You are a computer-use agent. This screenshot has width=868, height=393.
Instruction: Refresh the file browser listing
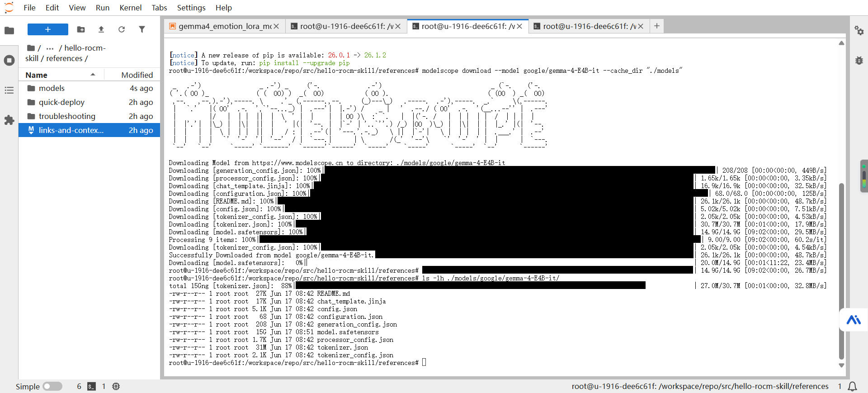(122, 29)
